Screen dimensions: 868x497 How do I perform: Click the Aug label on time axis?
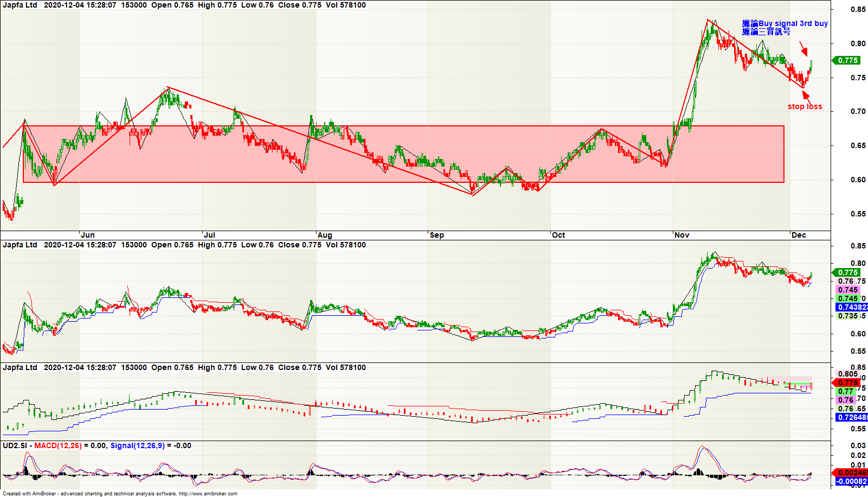coord(325,235)
